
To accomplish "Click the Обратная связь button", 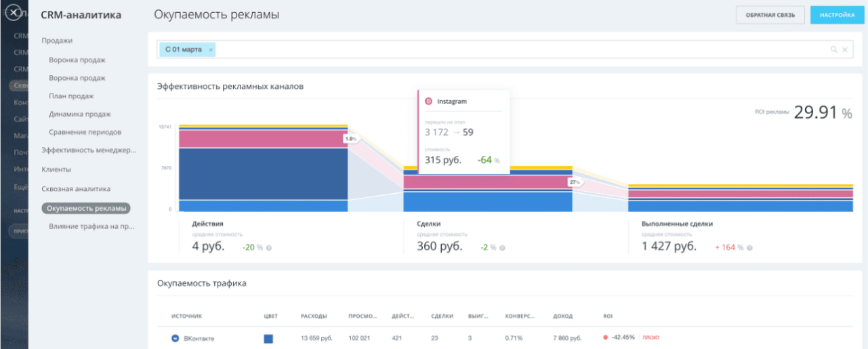I will 770,15.
